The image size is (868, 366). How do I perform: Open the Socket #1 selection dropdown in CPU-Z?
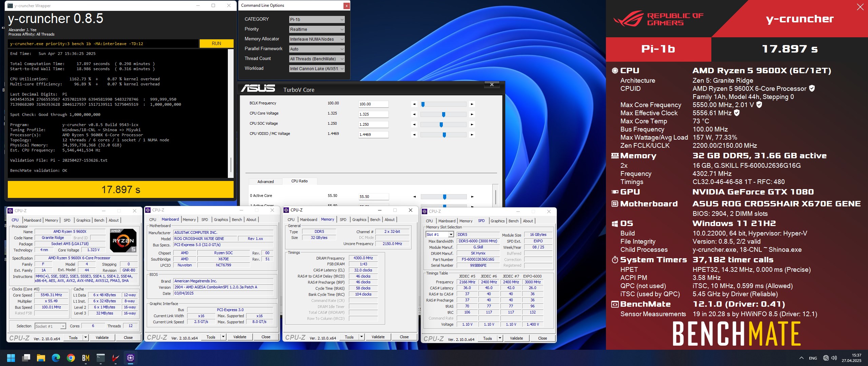[x=50, y=326]
